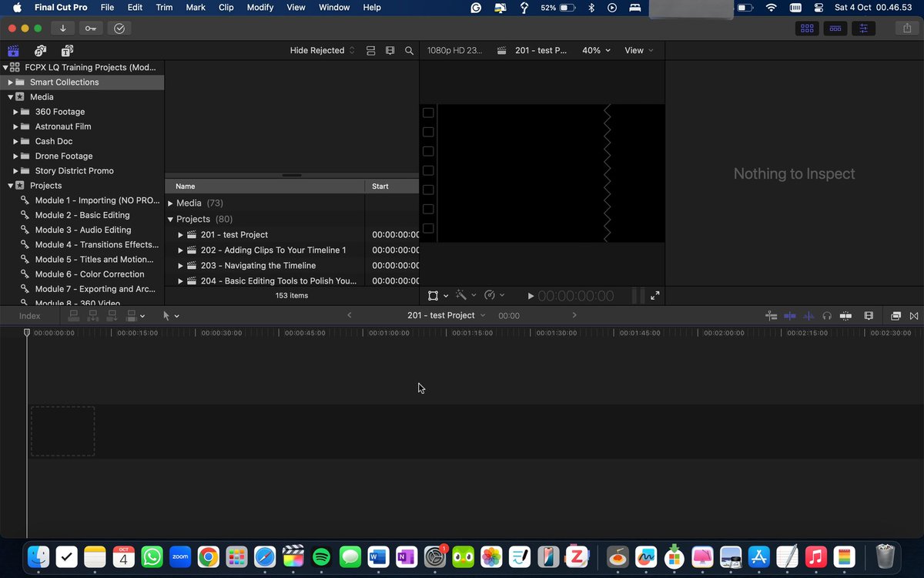924x578 pixels.
Task: Click the viewer timecode display
Action: click(576, 296)
